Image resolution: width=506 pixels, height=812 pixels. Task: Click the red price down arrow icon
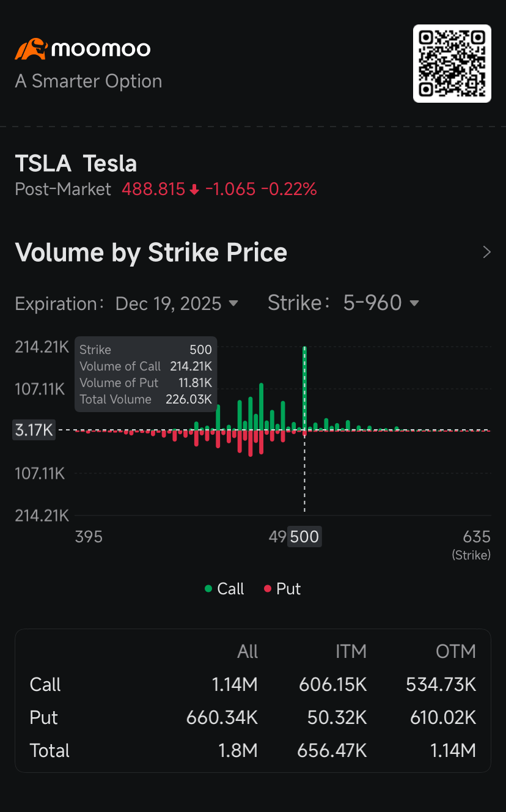click(x=194, y=190)
